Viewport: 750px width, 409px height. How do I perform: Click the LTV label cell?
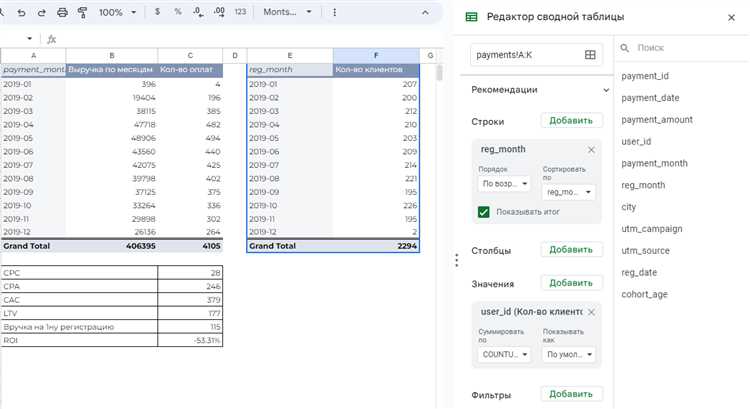click(79, 313)
